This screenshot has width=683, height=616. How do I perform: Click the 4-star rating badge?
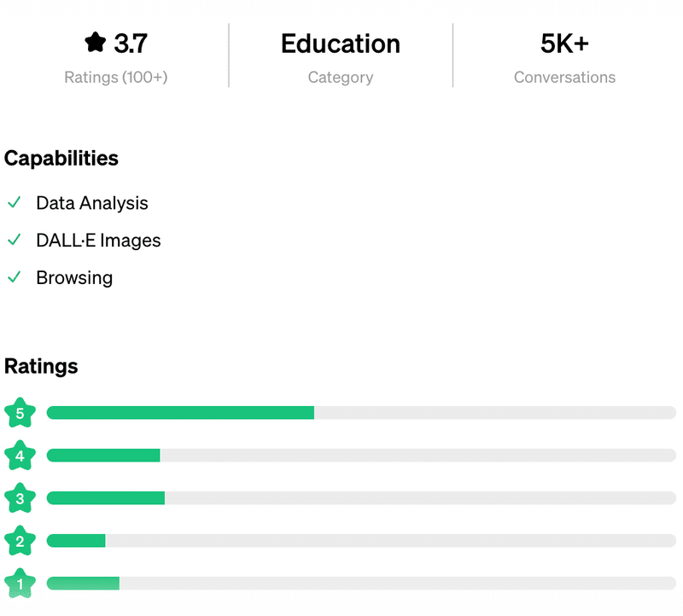click(x=20, y=456)
